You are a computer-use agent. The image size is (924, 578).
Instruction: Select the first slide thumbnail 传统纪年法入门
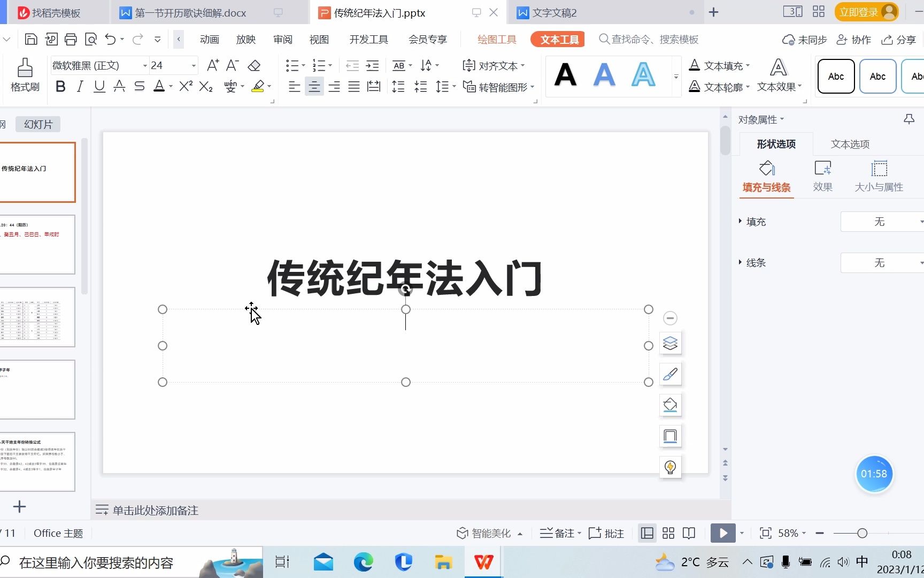37,172
